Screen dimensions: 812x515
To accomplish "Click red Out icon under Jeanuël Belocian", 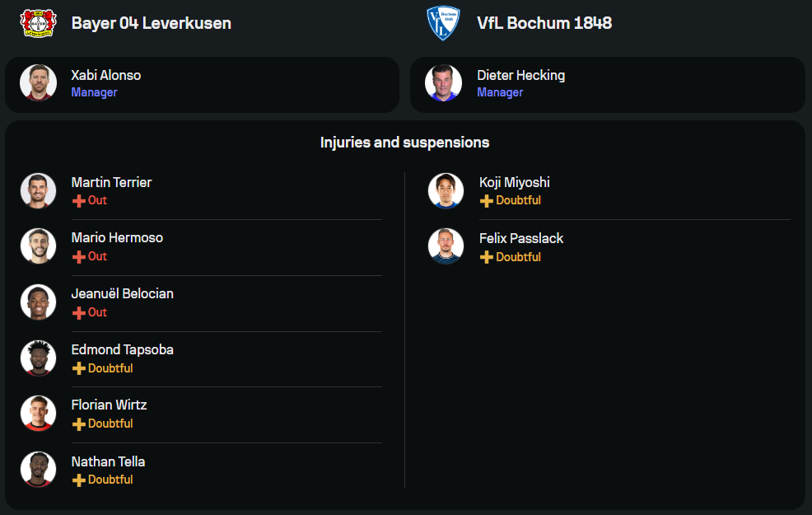I will coord(79,313).
